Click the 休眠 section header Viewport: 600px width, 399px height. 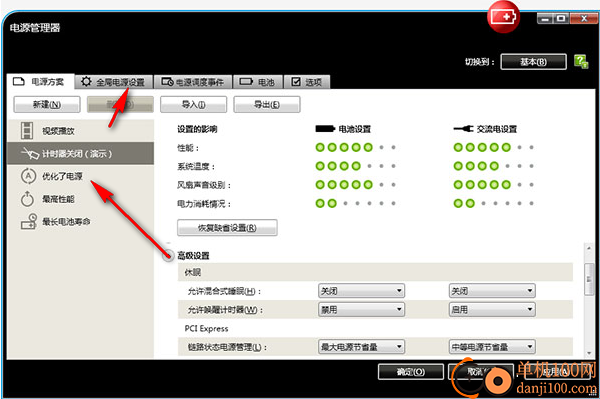coord(375,272)
